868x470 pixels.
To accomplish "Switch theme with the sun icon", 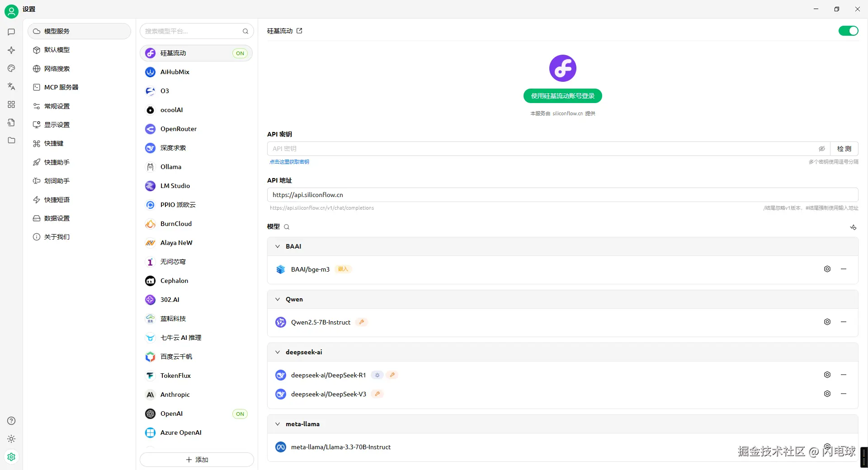I will point(11,439).
